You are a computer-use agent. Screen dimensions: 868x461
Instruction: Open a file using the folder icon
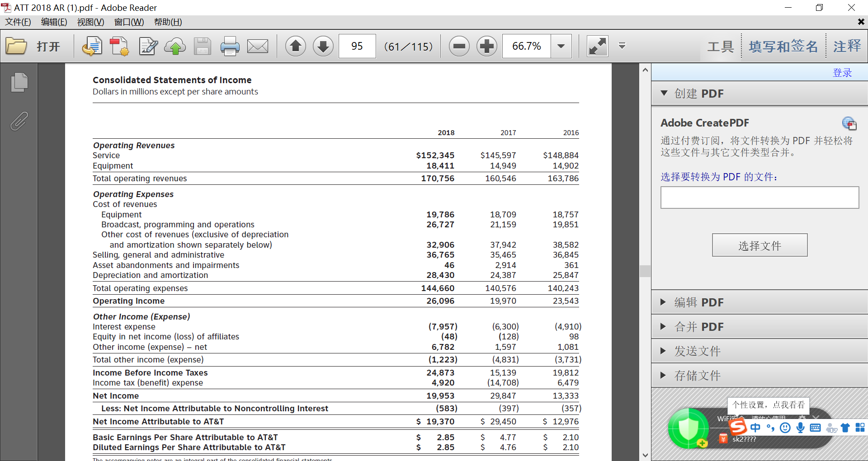pos(17,46)
